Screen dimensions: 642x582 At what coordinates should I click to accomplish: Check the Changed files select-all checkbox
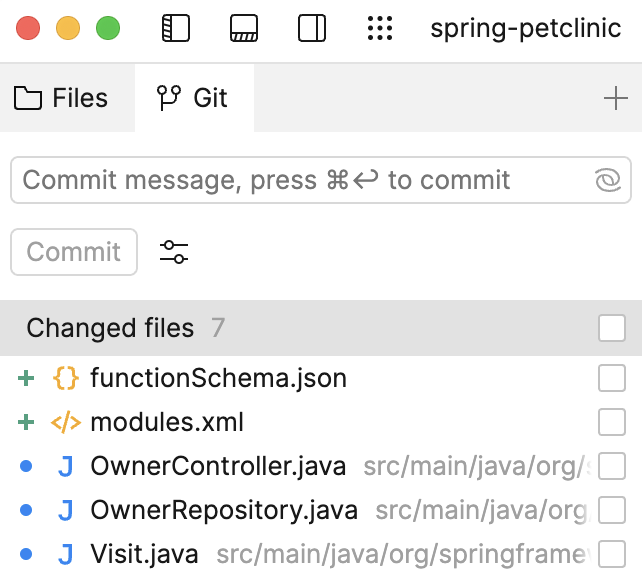(x=612, y=328)
